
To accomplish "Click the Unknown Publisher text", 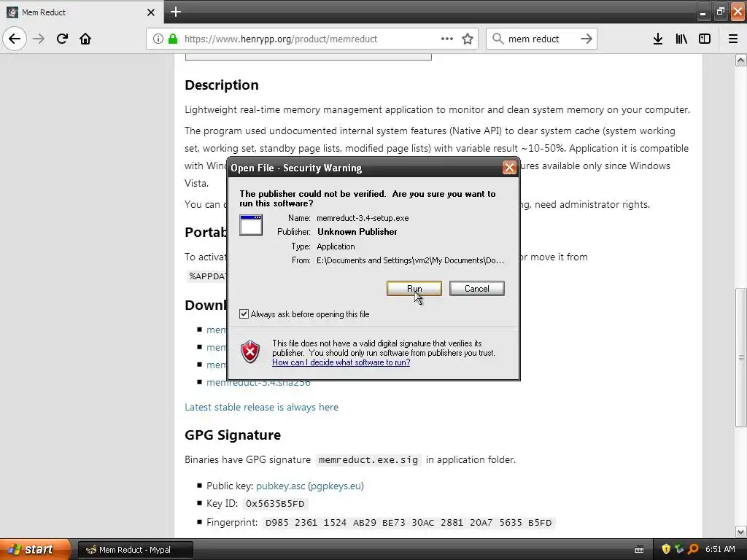I will (357, 232).
